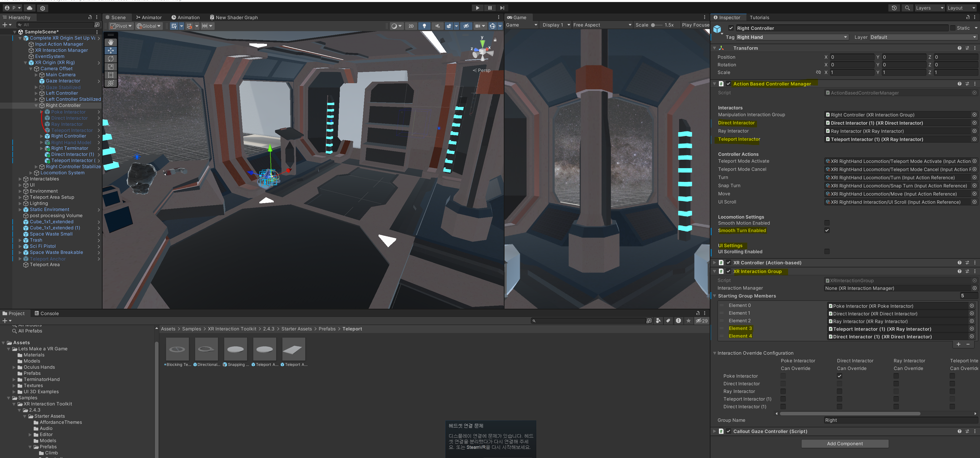Open the Layer Default dropdown
This screenshot has width=980, height=458.
[923, 37]
